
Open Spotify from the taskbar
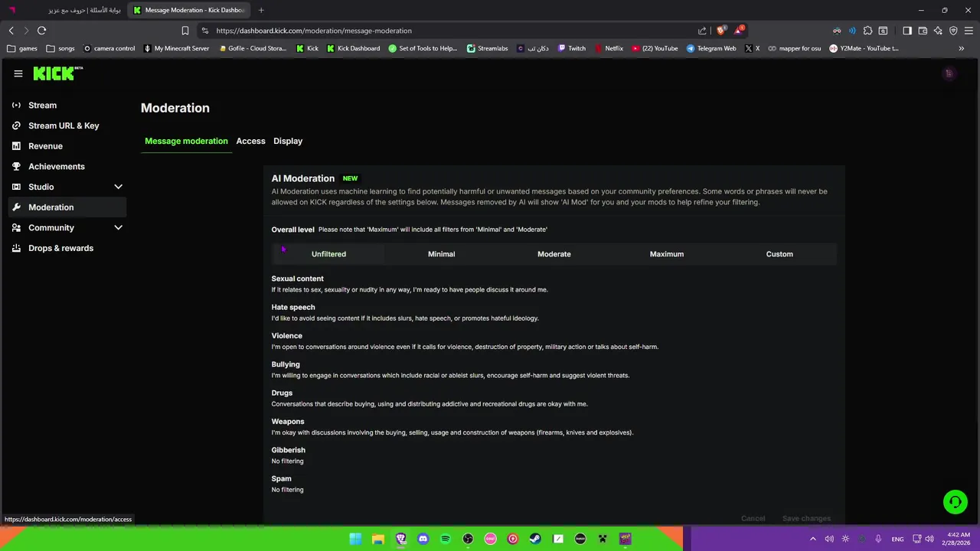point(446,539)
